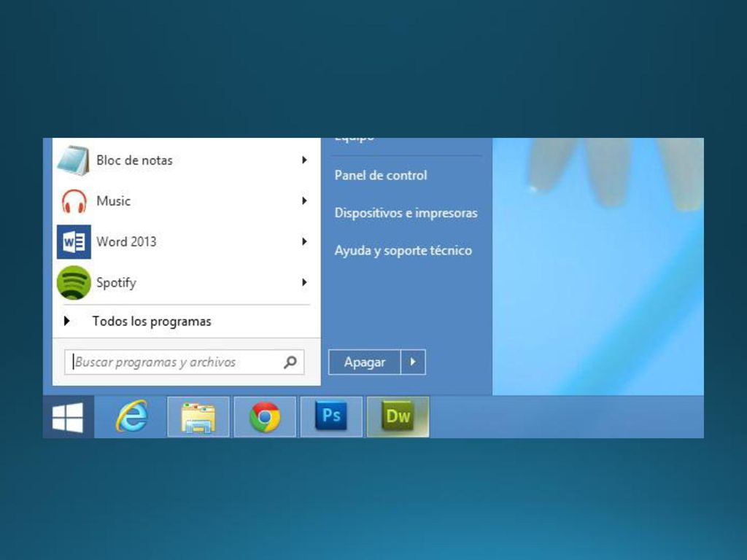The image size is (747, 560).
Task: Launch Internet Explorer from taskbar
Action: click(131, 416)
